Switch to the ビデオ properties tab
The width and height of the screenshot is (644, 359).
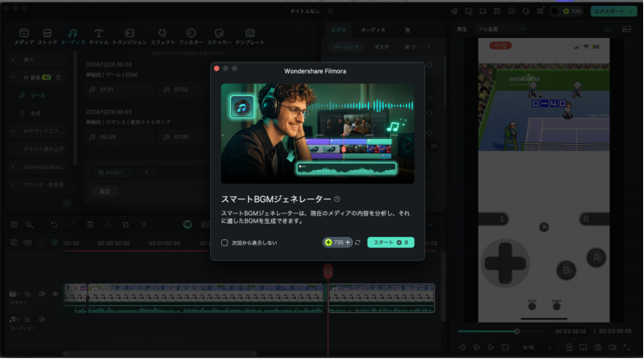pyautogui.click(x=338, y=30)
